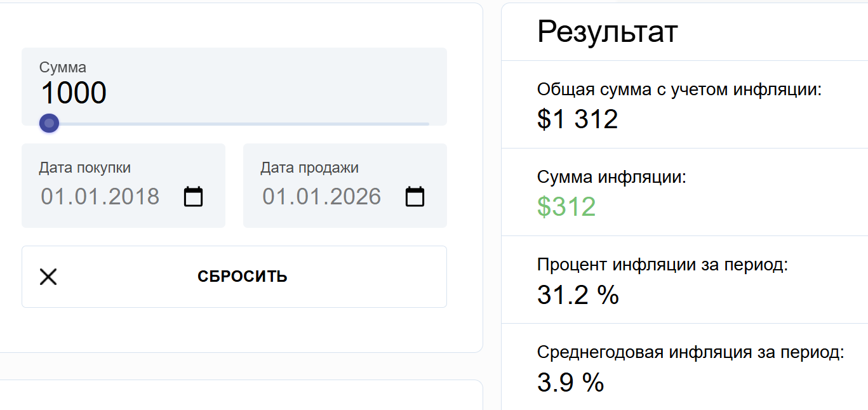Viewport: 868px width, 410px height.
Task: Select the total amount $1 312 value
Action: coord(577,119)
